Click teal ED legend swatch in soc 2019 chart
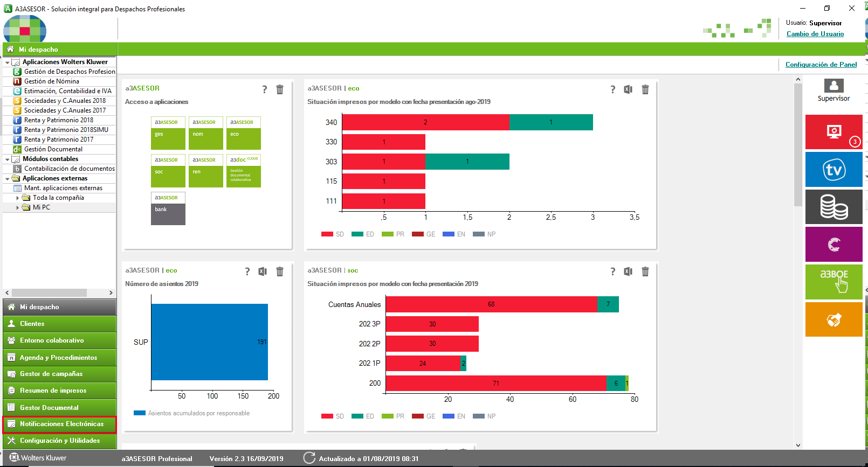Screen dimensions: 868x467 (x=357, y=416)
